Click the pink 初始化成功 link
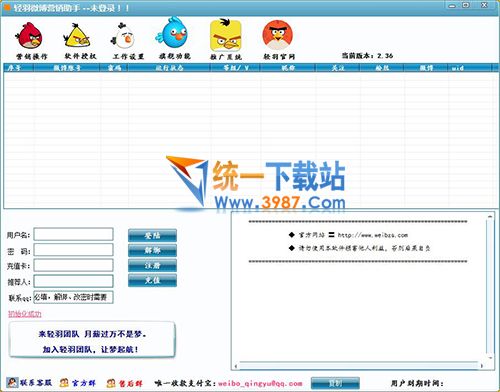The width and height of the screenshot is (500, 392). (x=25, y=314)
